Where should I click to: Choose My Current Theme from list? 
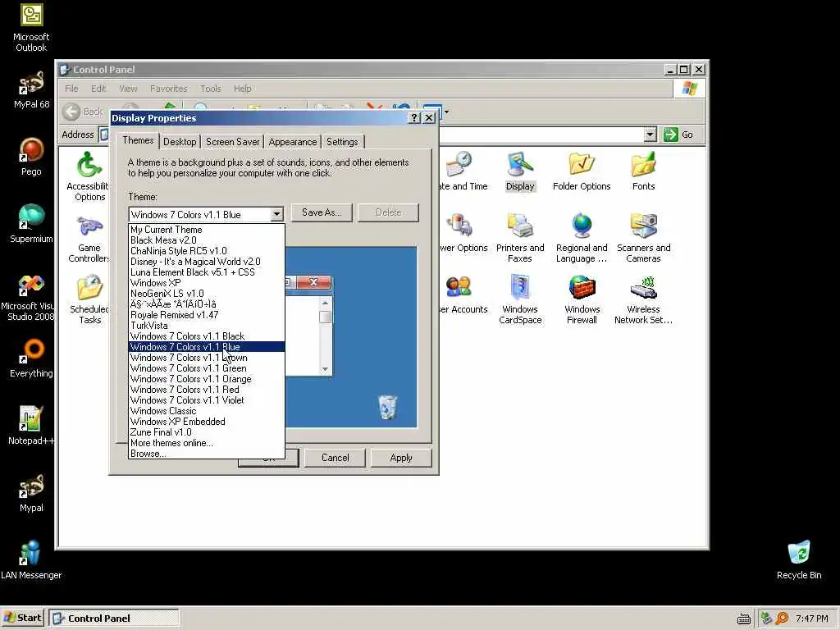point(207,230)
